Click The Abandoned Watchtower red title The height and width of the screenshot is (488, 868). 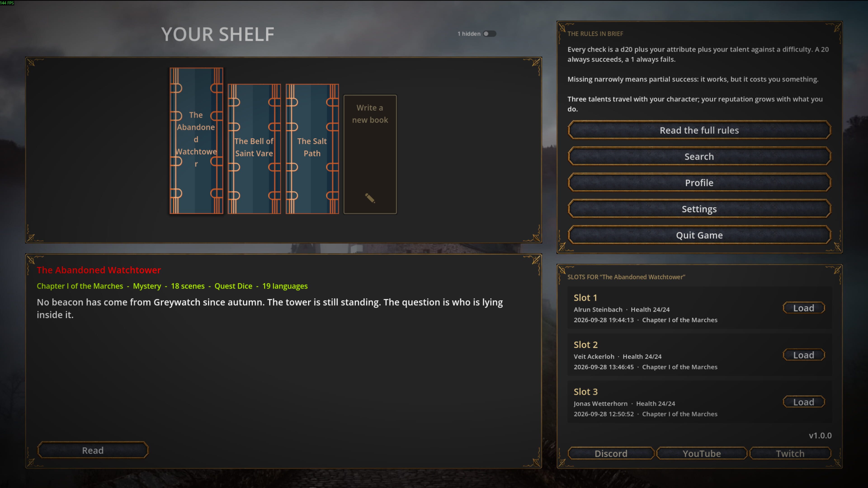click(x=99, y=270)
